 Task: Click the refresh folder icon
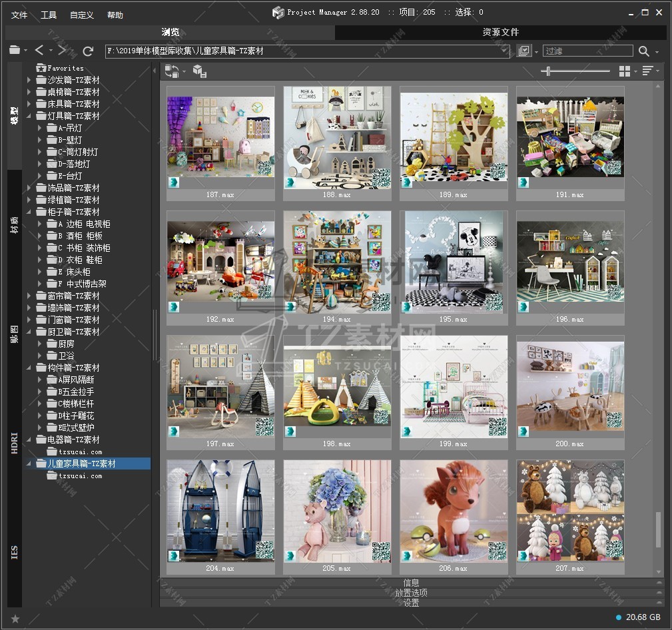click(x=88, y=51)
